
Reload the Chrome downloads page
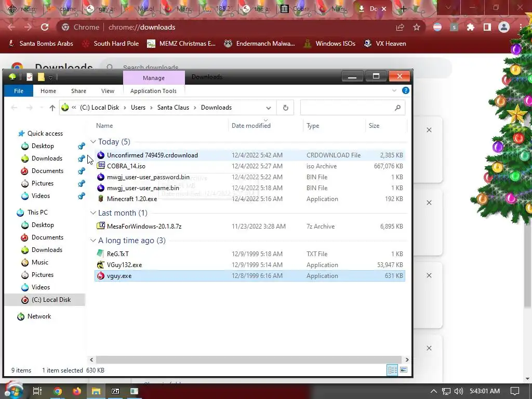point(45,27)
